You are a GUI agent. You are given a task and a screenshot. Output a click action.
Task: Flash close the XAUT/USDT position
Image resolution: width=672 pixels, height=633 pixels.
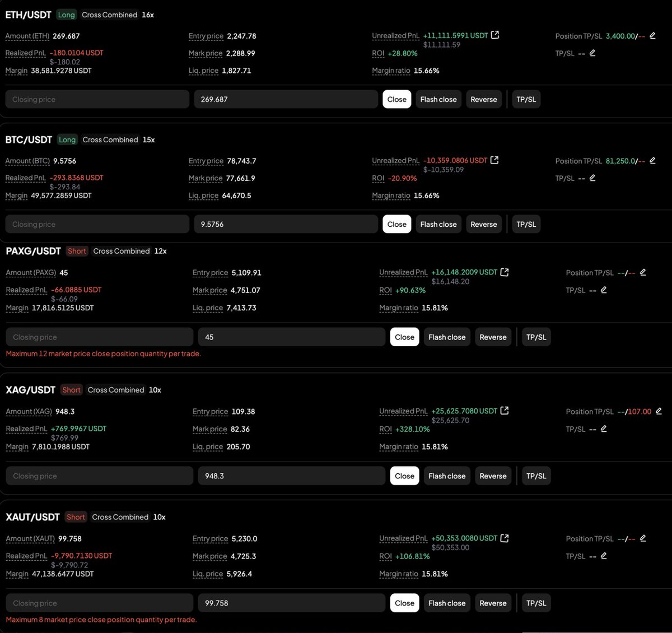pyautogui.click(x=447, y=603)
